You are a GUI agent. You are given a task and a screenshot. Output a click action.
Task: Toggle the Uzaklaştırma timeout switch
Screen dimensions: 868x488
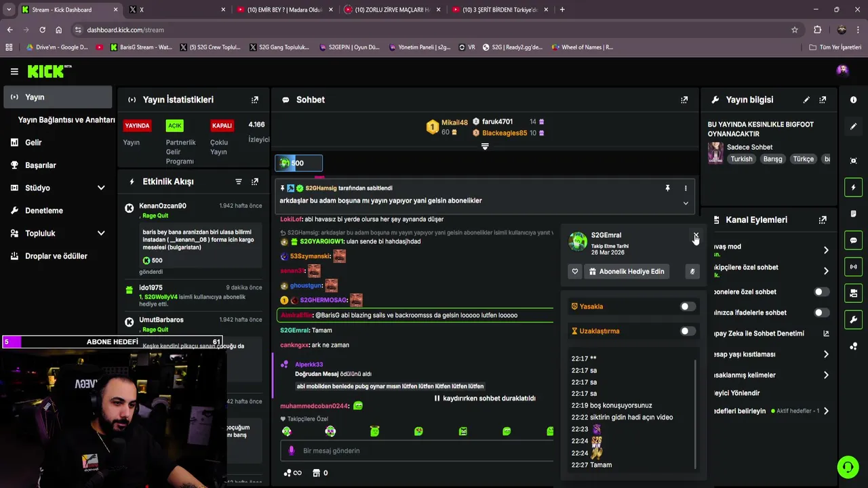coord(688,331)
